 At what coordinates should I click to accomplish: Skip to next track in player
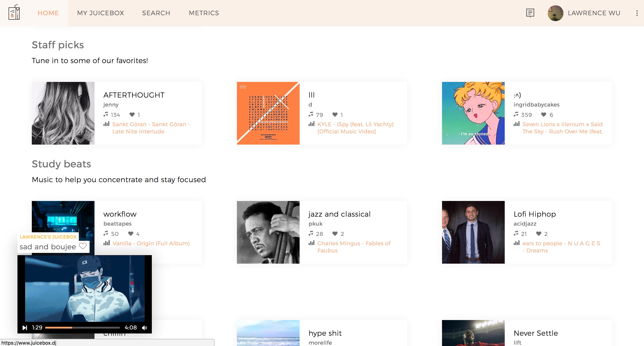point(24,327)
